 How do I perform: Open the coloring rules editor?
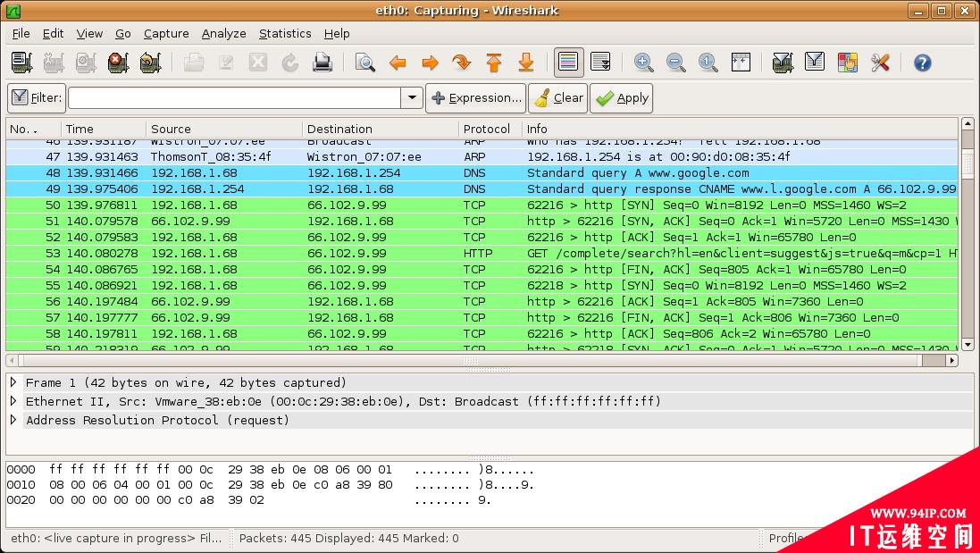(x=848, y=63)
